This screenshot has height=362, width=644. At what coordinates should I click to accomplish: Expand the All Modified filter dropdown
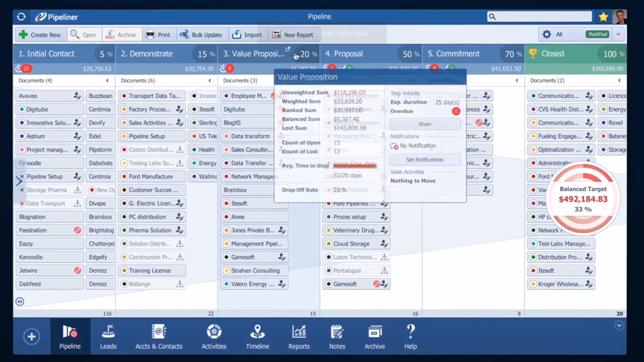tap(618, 34)
